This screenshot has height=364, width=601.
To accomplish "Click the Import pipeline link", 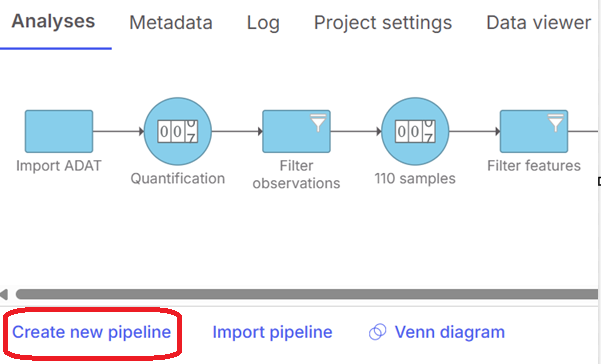I will [273, 332].
